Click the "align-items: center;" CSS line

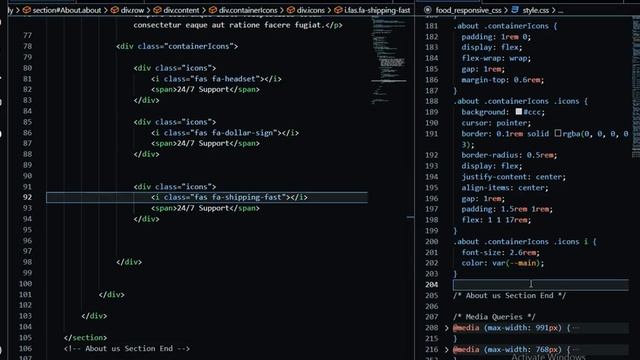pos(505,188)
